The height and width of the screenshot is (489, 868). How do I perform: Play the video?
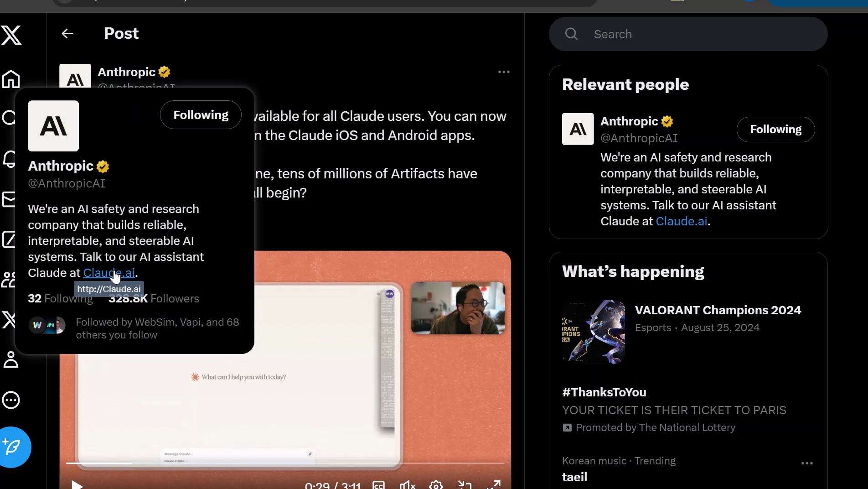77,484
